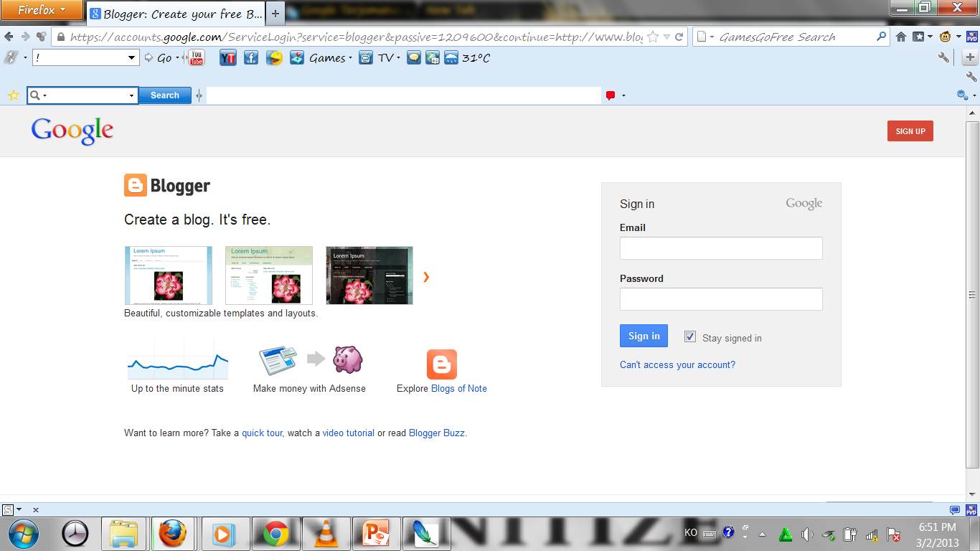This screenshot has width=980, height=551.
Task: Bookmark this page with the star
Action: pyautogui.click(x=653, y=37)
